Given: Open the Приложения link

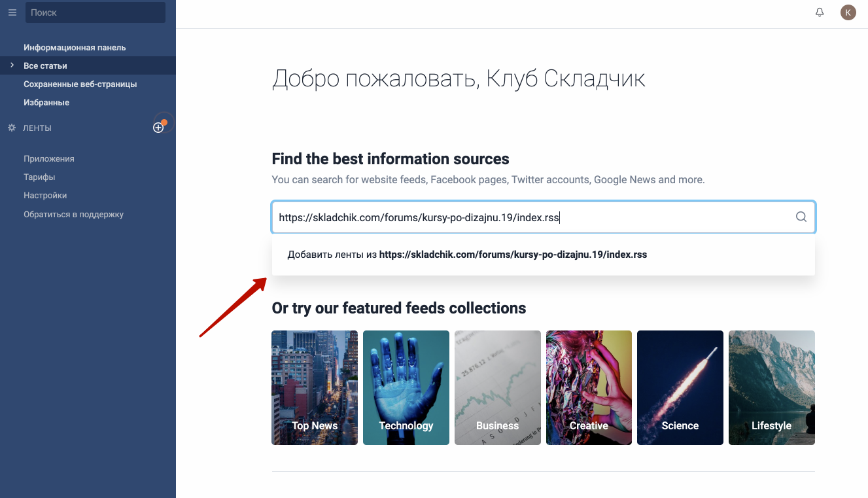Looking at the screenshot, I should [x=49, y=159].
